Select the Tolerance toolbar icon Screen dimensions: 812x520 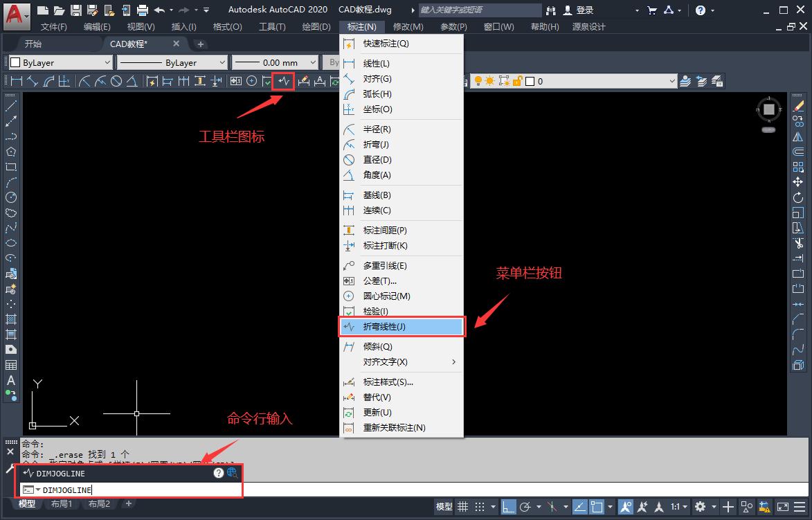point(235,81)
